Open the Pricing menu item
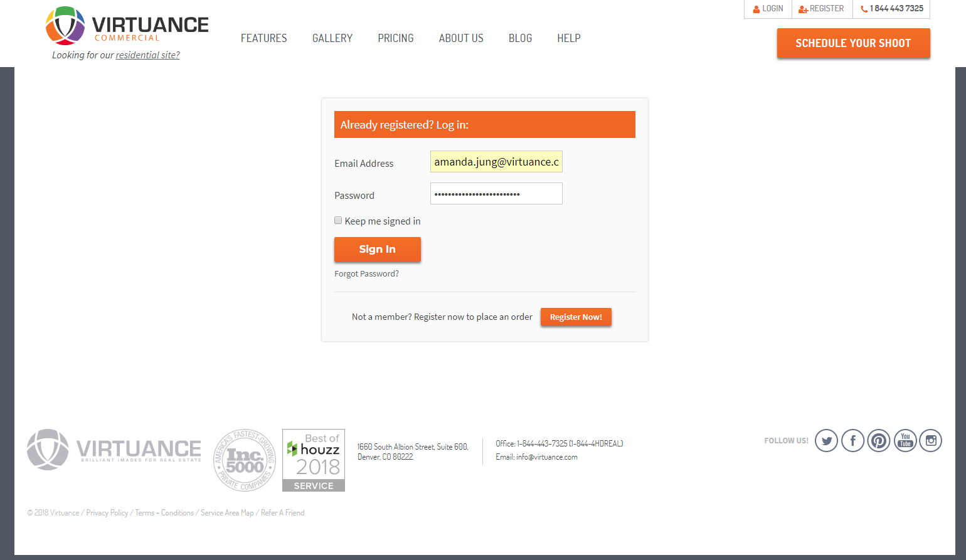Viewport: 966px width, 560px height. 396,38
